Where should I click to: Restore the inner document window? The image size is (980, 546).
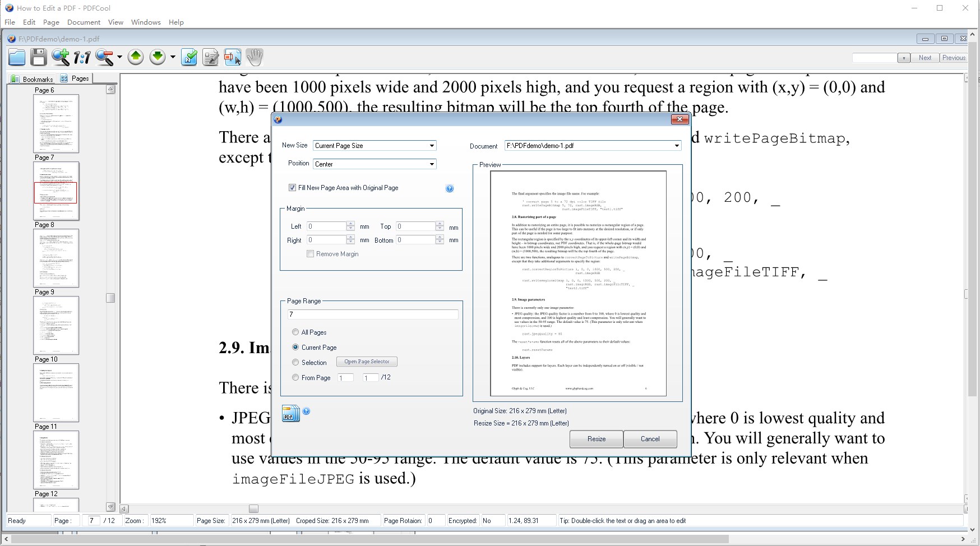[x=944, y=39]
